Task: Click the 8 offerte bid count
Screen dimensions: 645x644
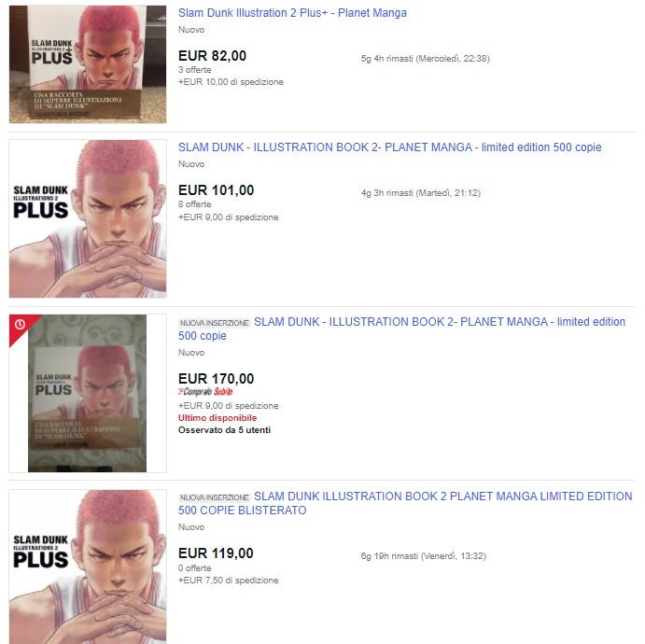Action: pos(194,204)
